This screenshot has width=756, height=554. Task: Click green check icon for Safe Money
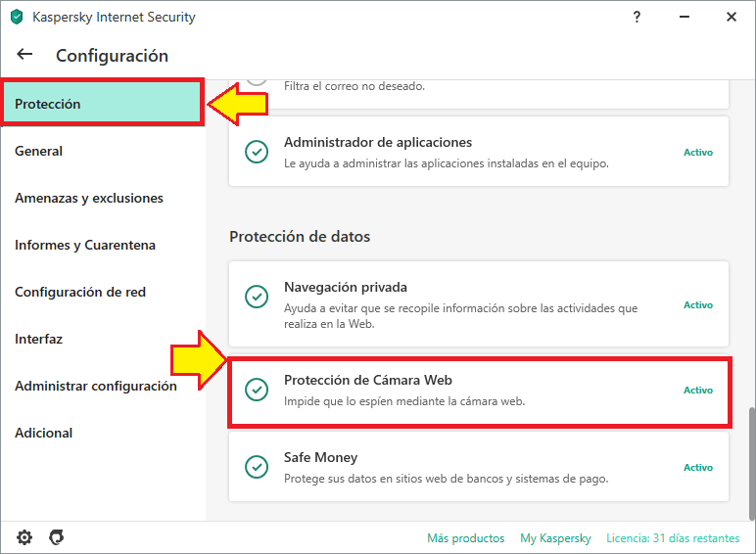coord(256,467)
